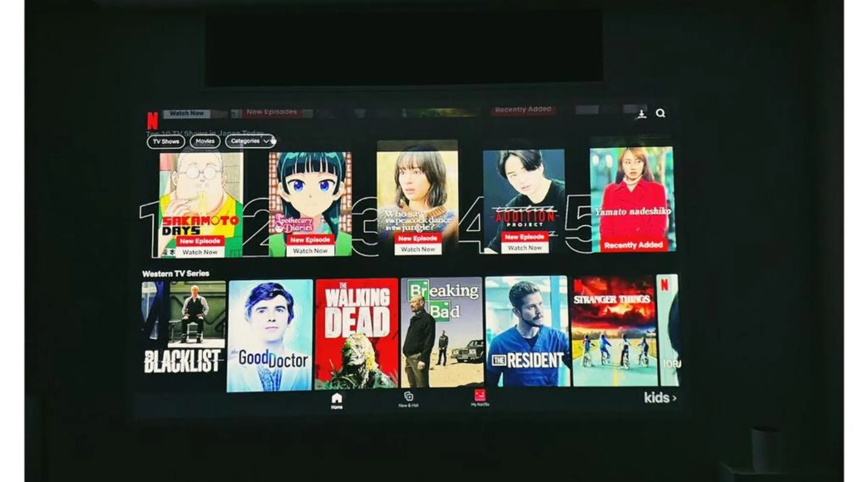This screenshot has height=482, width=868.
Task: Open the Stranger Things poster
Action: coord(613,331)
